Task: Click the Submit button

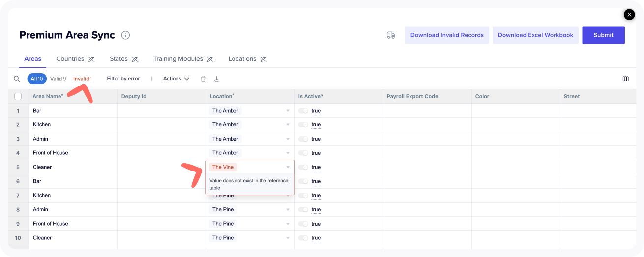Action: [603, 35]
